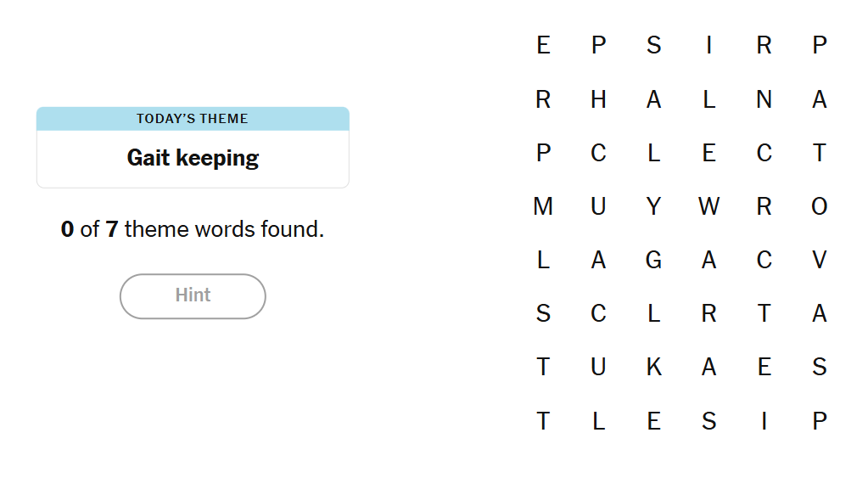Click the L directly below the H

tap(598, 421)
